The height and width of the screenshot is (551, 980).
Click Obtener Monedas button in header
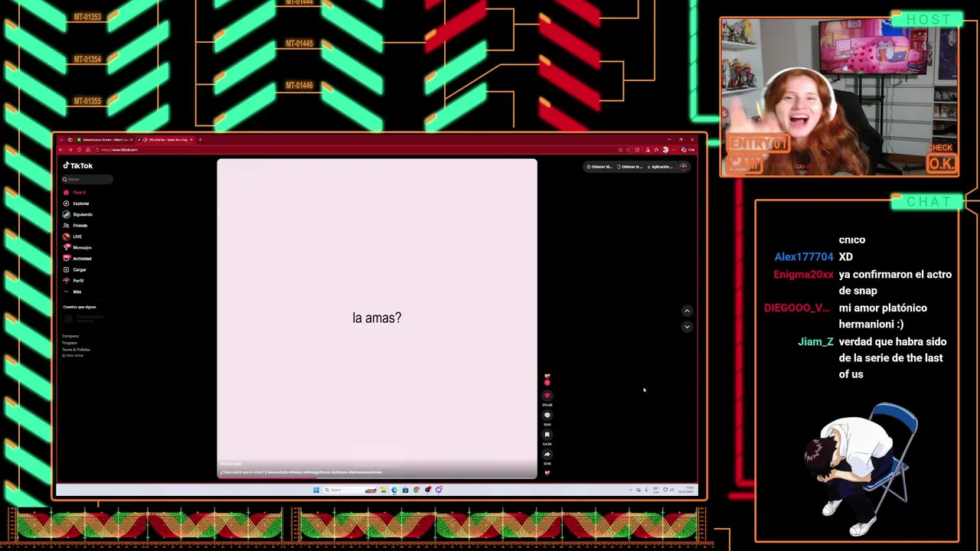pos(599,167)
